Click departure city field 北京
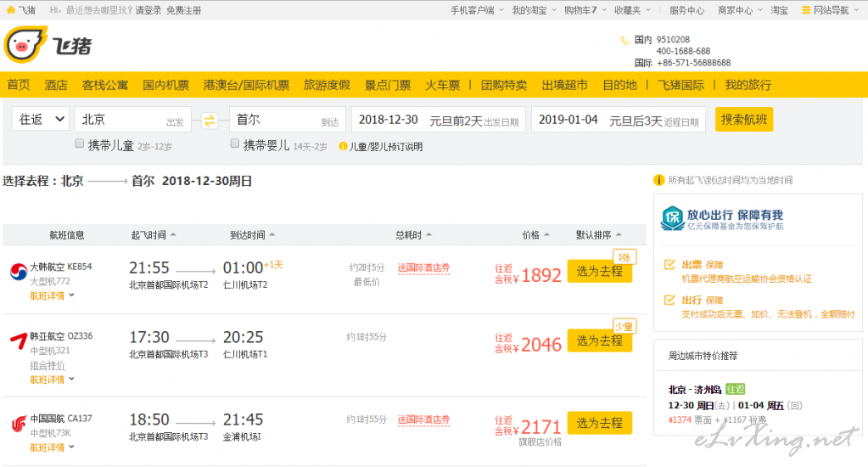868x467 pixels. point(133,119)
